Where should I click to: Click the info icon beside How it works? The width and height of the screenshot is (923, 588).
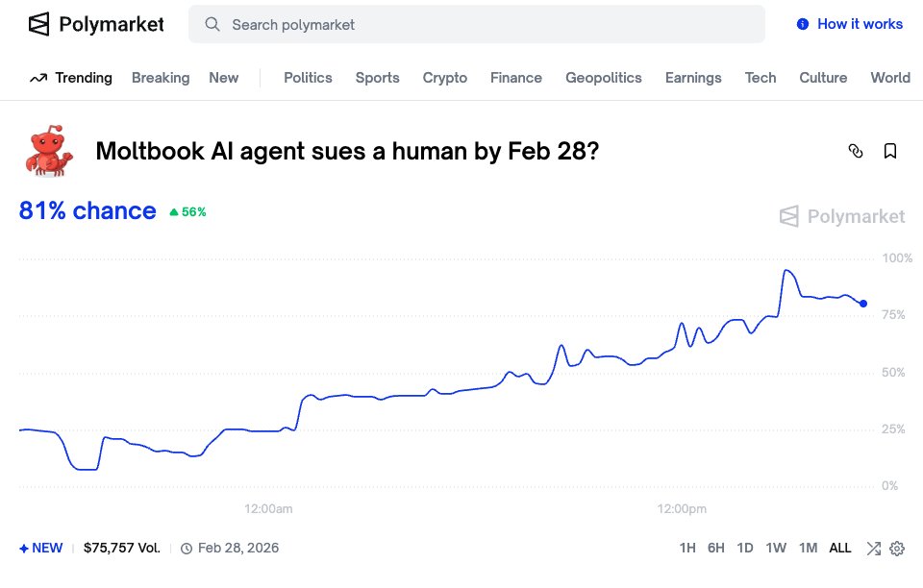pyautogui.click(x=803, y=24)
